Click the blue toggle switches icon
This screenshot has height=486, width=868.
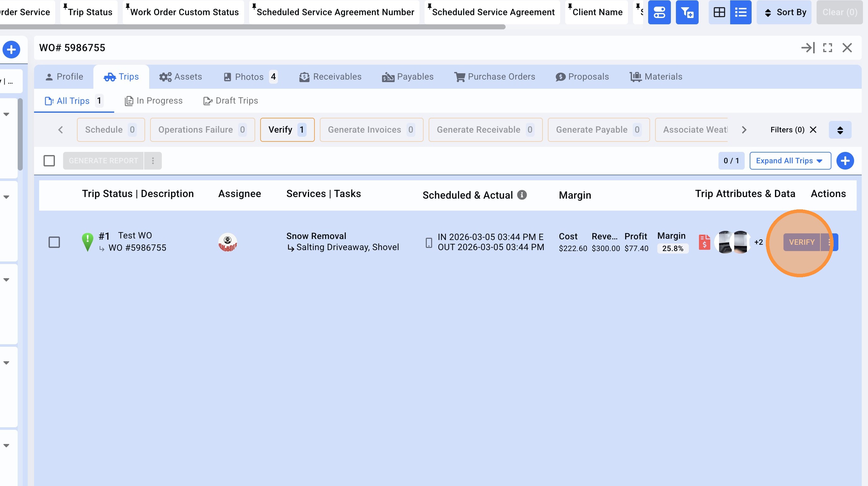[659, 13]
